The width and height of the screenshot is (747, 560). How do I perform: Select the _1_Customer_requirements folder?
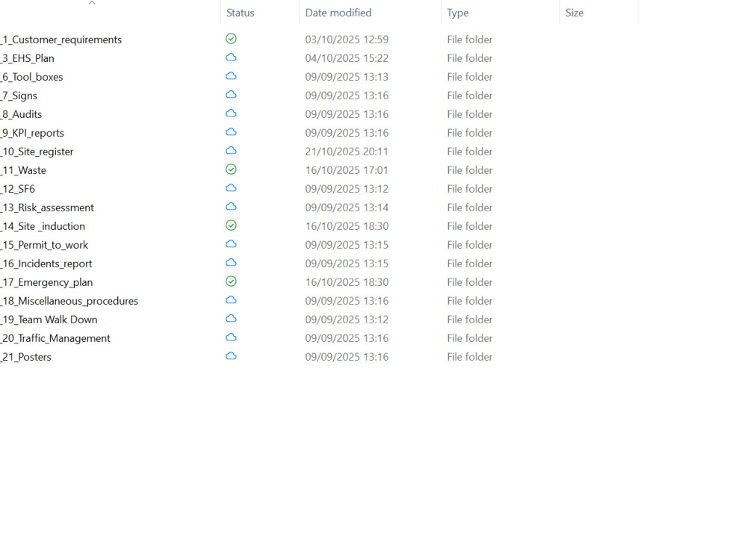[61, 40]
